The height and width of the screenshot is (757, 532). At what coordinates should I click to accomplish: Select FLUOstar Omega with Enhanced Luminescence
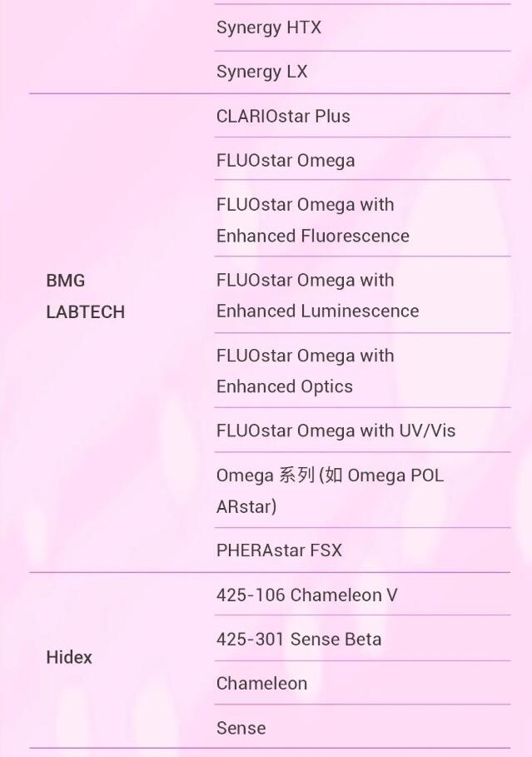coord(317,296)
